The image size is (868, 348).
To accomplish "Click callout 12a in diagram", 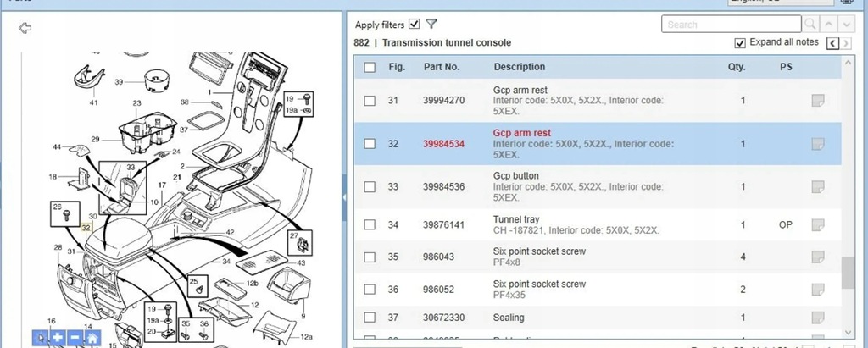I will tap(307, 336).
